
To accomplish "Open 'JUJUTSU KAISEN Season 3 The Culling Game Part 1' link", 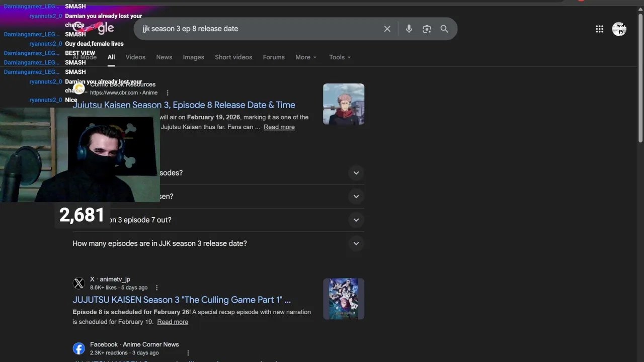I will 182,300.
